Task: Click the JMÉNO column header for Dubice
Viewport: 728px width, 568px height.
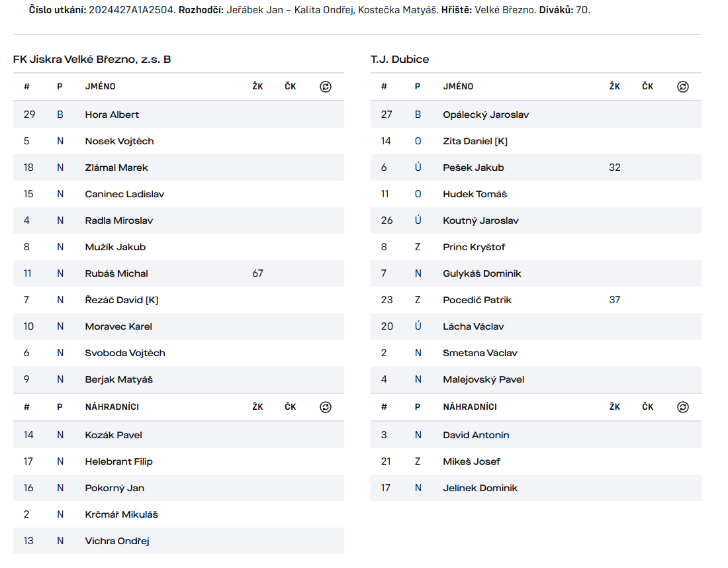Action: [458, 87]
